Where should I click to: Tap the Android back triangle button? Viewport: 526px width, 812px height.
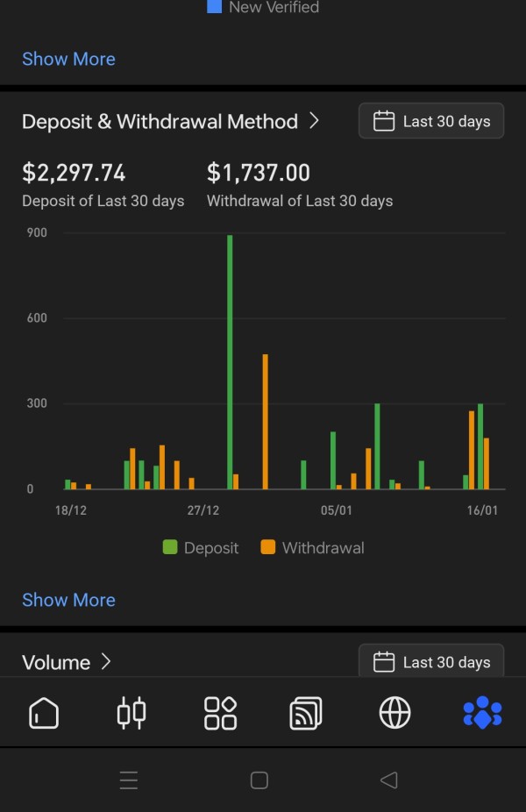(x=389, y=780)
